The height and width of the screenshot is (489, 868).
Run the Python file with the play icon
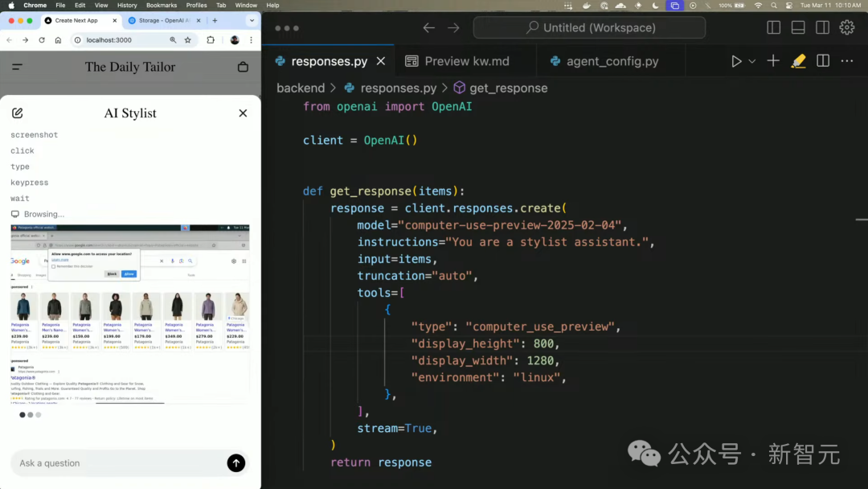736,60
